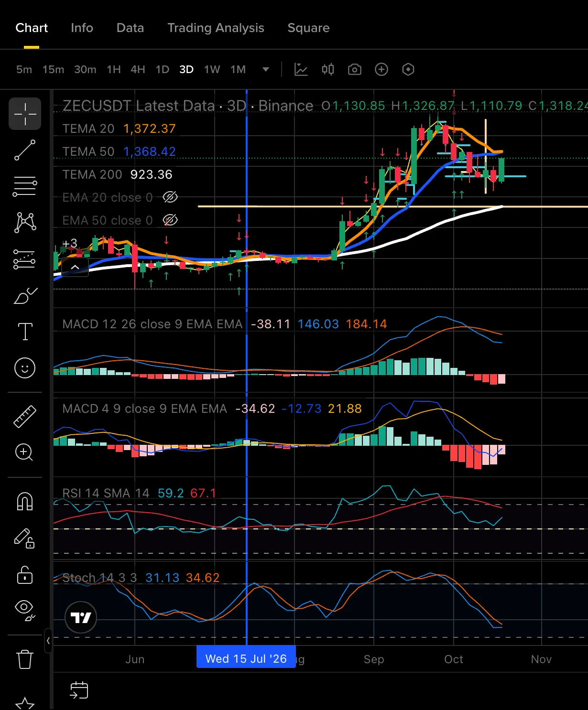This screenshot has width=588, height=710.
Task: Select the trend line drawing tool
Action: (x=25, y=150)
